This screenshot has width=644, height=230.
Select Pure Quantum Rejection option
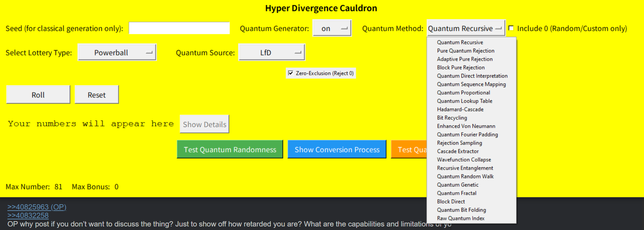tap(471, 51)
